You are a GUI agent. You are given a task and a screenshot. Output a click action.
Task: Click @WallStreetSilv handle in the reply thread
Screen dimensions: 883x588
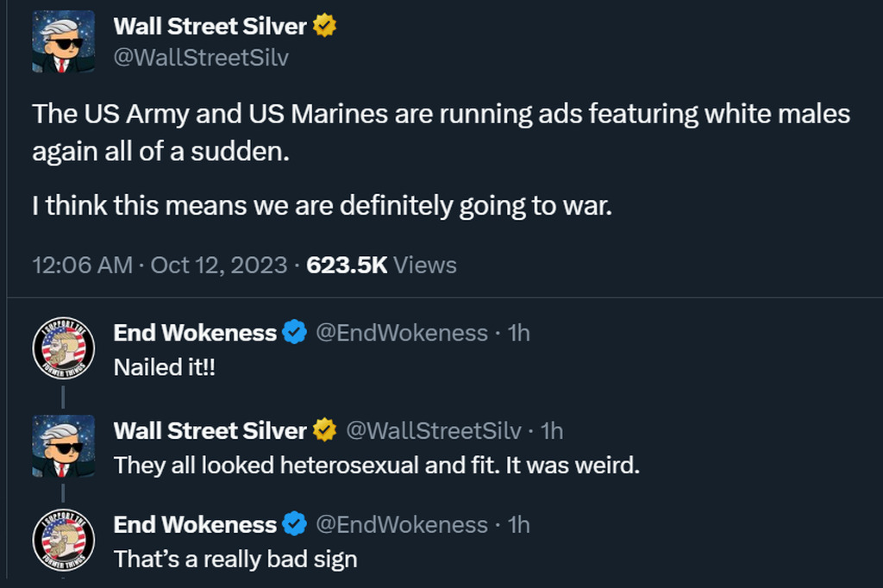click(x=434, y=429)
